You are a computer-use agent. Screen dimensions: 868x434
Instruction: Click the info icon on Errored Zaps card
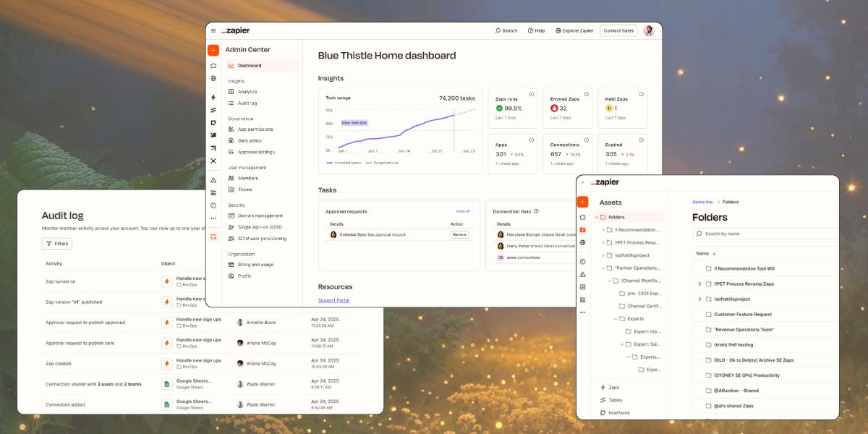tap(587, 94)
